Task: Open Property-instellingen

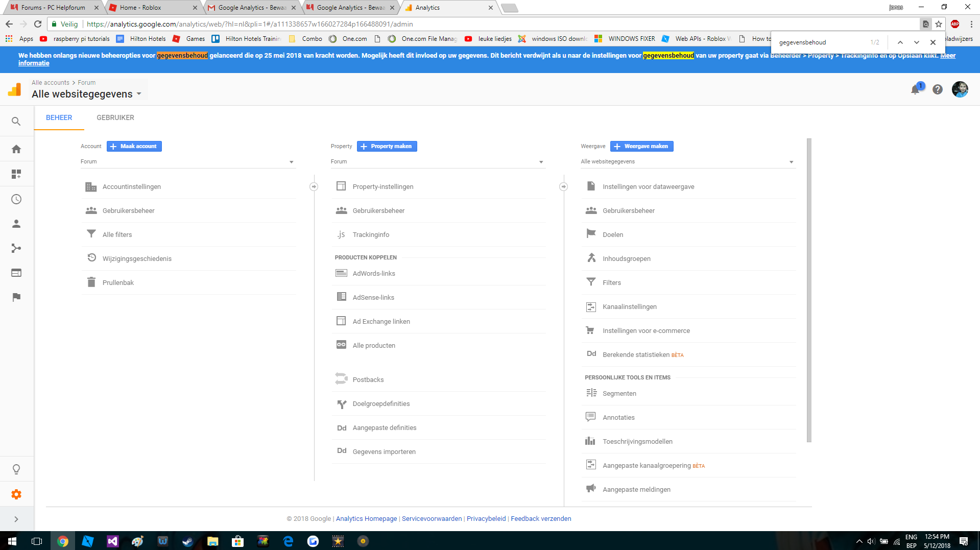Action: pos(439,187)
